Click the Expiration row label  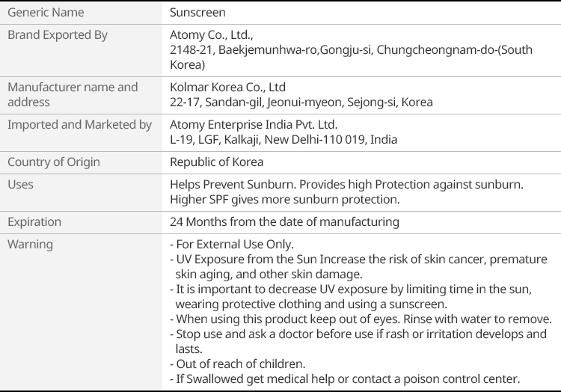(x=34, y=221)
